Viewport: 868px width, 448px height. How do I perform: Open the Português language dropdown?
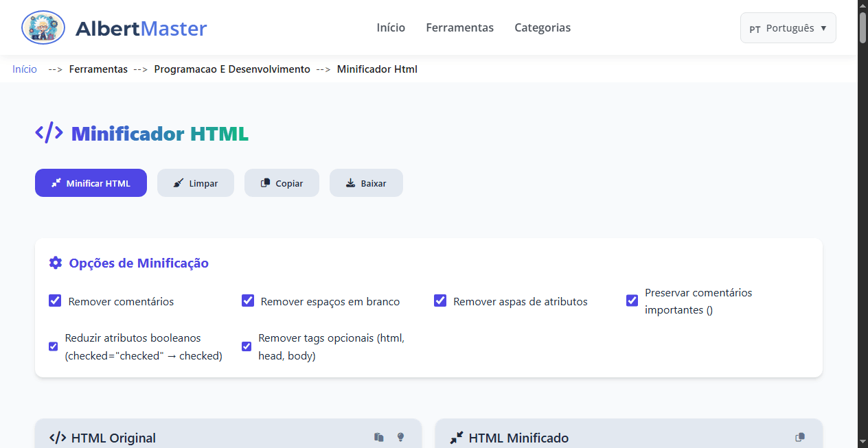point(788,27)
